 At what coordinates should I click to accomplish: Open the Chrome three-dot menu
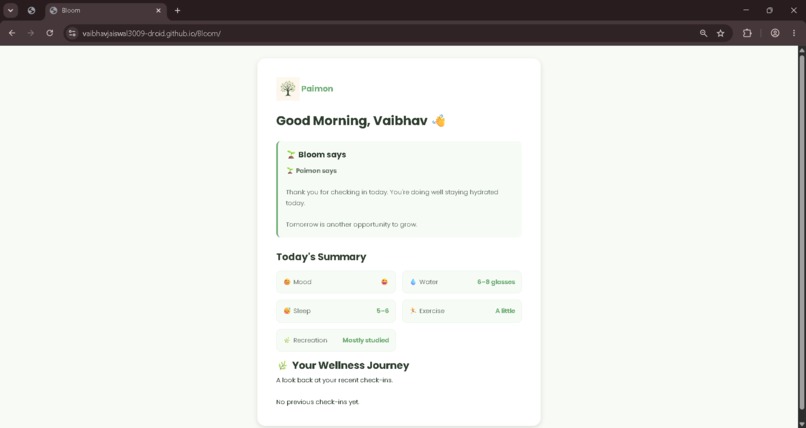794,33
